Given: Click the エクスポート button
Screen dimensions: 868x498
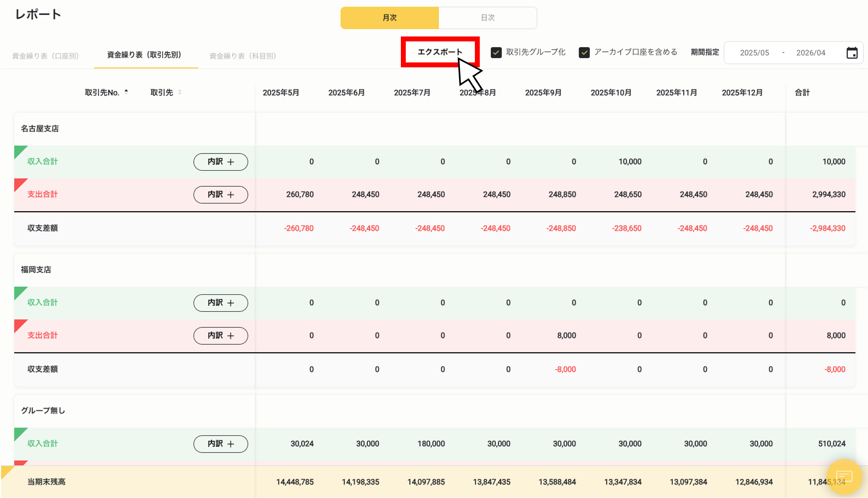Looking at the screenshot, I should [x=440, y=52].
